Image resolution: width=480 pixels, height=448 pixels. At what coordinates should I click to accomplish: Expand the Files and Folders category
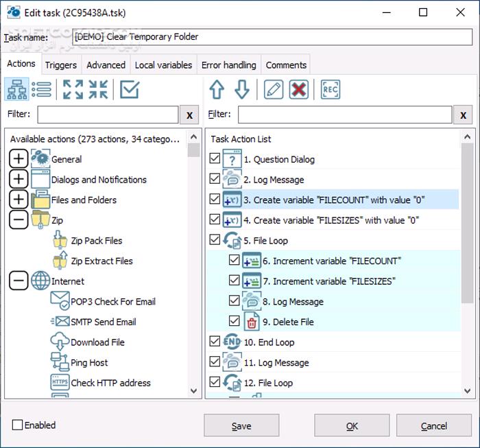[19, 200]
